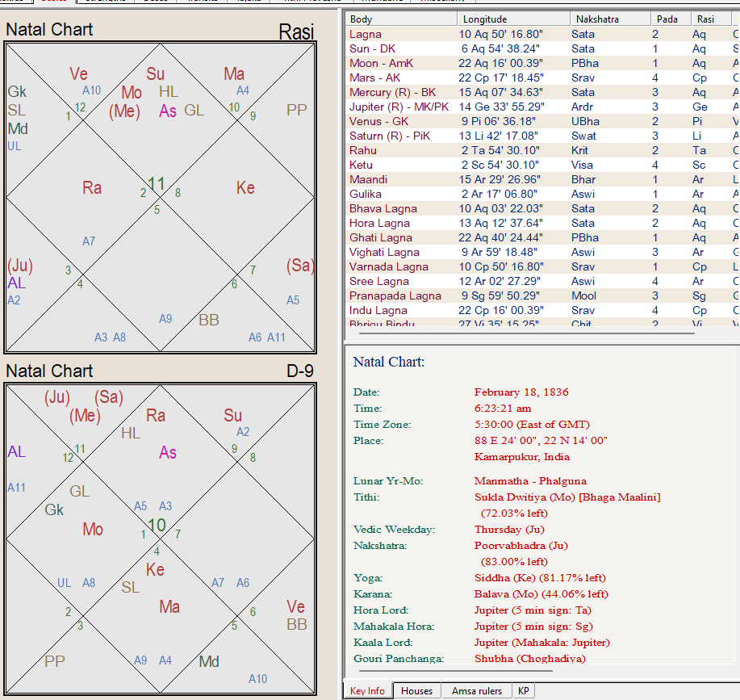Viewport: 740px width, 700px height.
Task: Select the Maandi row
Action: point(543,179)
